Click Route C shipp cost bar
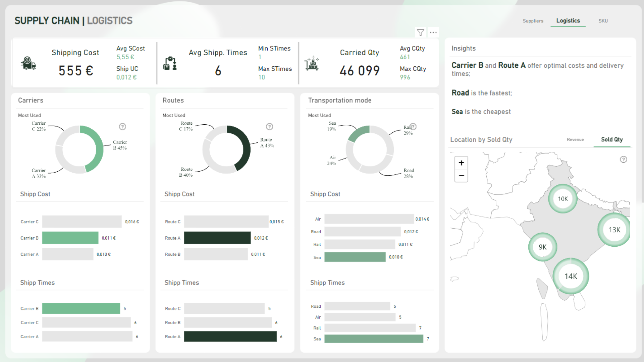 click(226, 222)
